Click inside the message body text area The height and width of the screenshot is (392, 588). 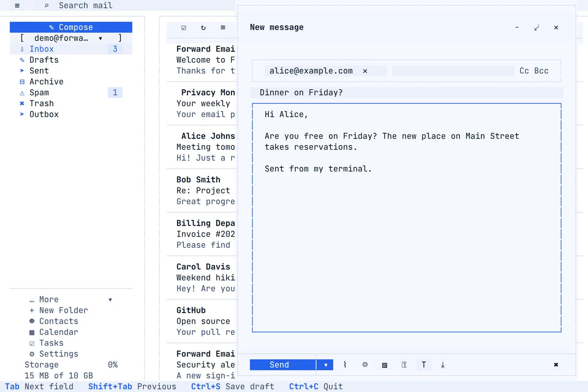(407, 218)
